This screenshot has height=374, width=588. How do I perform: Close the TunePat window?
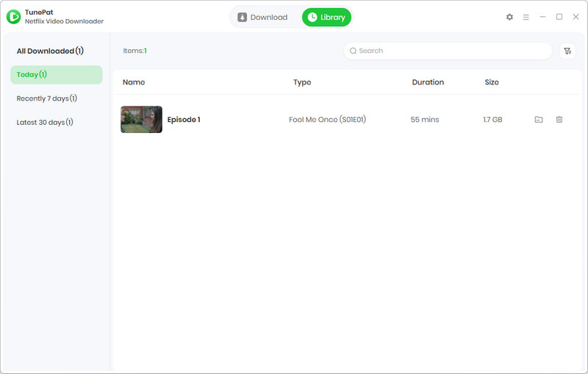coord(576,17)
